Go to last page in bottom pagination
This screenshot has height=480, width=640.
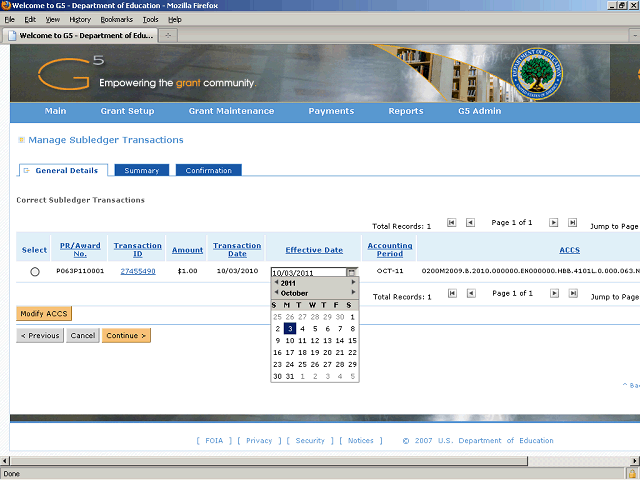[573, 293]
